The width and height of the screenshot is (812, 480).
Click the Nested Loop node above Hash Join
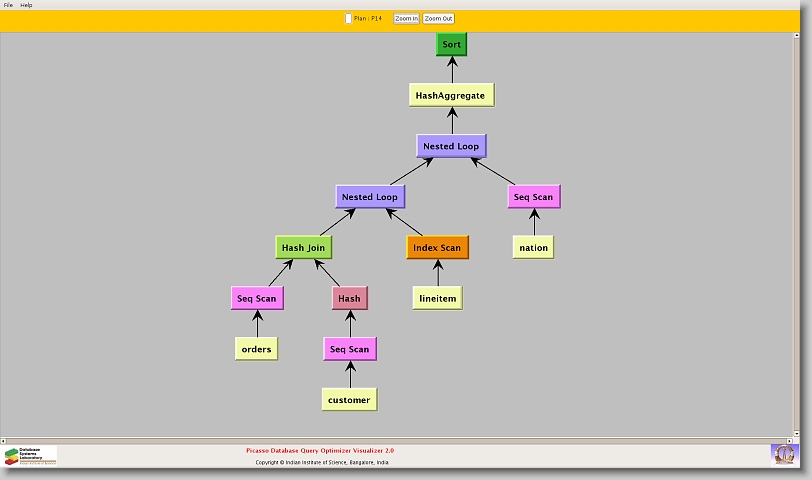tap(370, 197)
